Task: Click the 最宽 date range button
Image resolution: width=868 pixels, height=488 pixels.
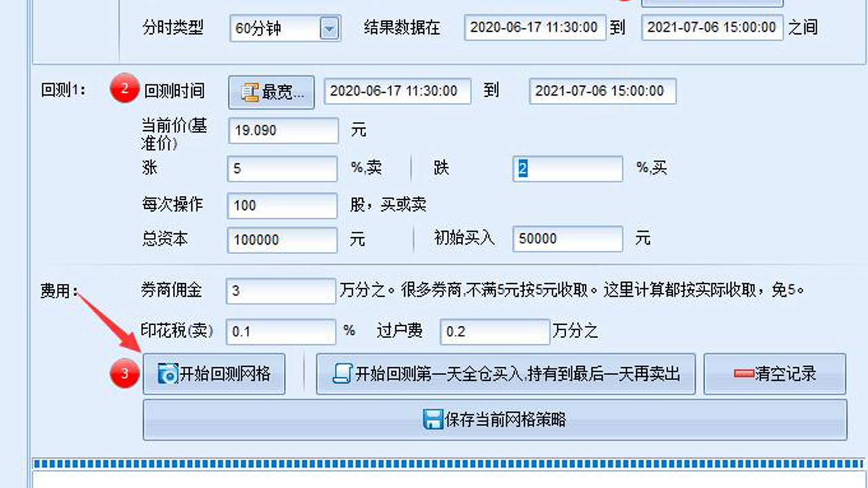Action: point(271,91)
